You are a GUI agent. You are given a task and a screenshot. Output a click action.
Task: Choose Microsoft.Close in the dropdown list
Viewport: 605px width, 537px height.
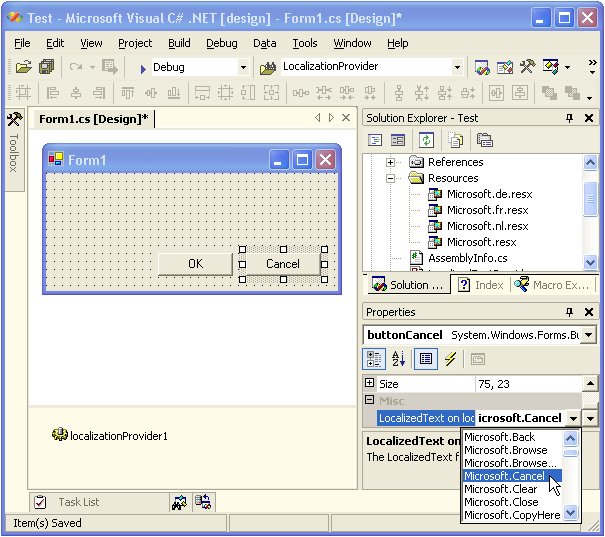[x=512, y=502]
